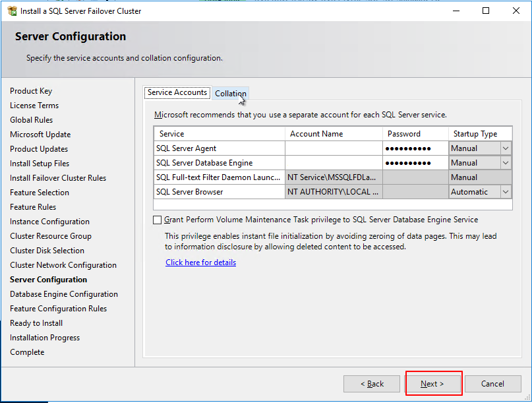The width and height of the screenshot is (532, 403).
Task: Click Manual startup type of Full-text Daemon
Action: coord(480,177)
